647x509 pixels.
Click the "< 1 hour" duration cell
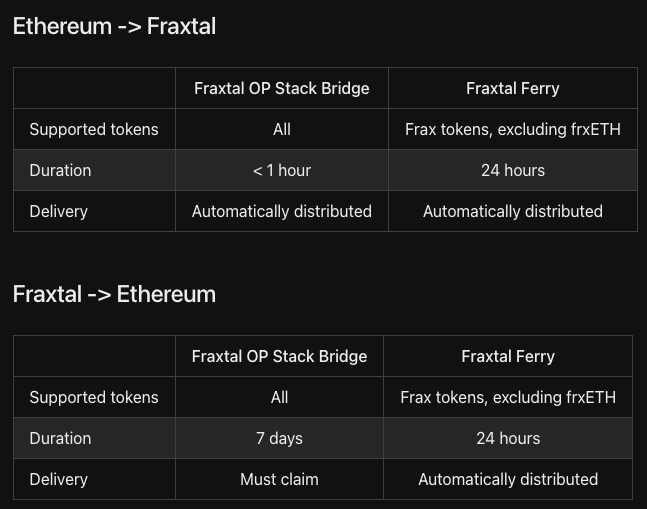(282, 171)
